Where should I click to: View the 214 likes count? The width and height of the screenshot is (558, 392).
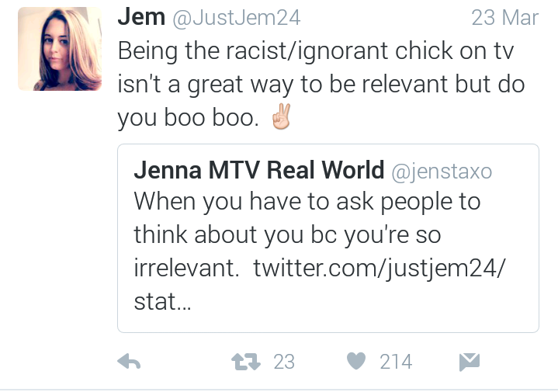[x=396, y=362]
